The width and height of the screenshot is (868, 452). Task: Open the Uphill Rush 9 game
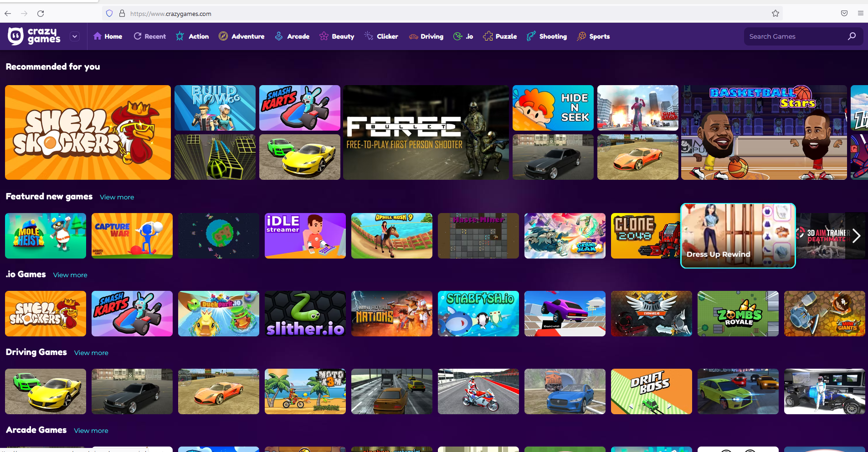(x=392, y=236)
